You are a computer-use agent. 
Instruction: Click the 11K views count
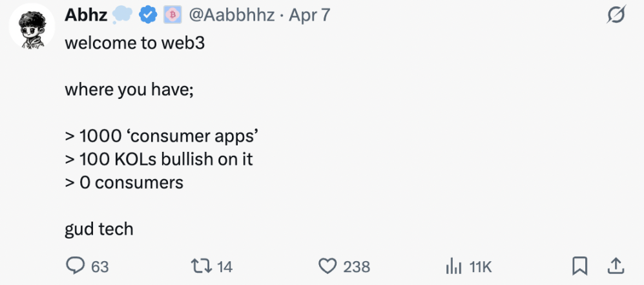pyautogui.click(x=481, y=266)
